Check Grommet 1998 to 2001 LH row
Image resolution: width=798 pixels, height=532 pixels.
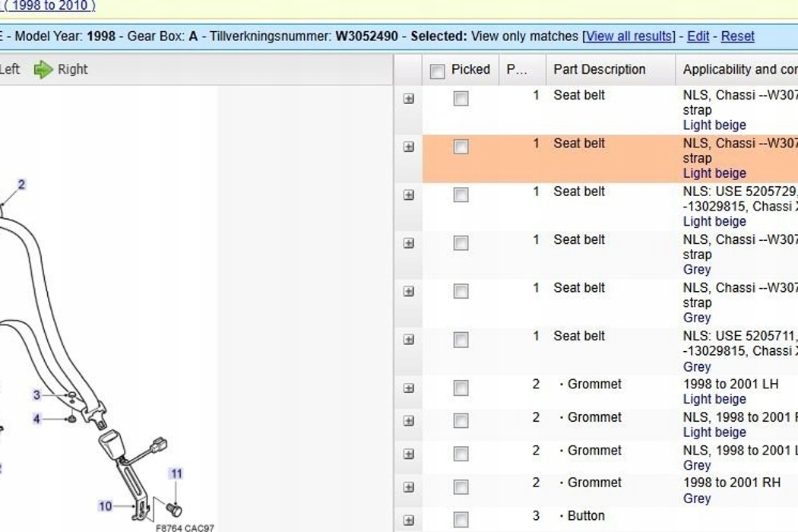coord(461,388)
